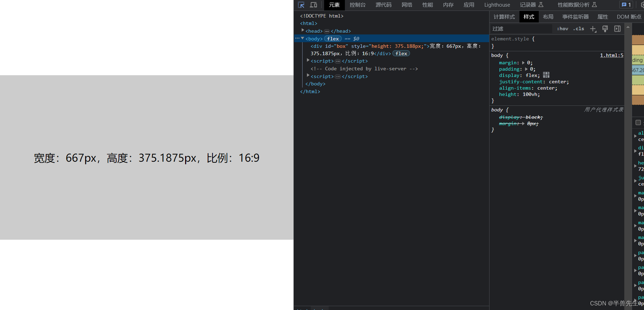Open the 属性 sub-tab

(603, 17)
